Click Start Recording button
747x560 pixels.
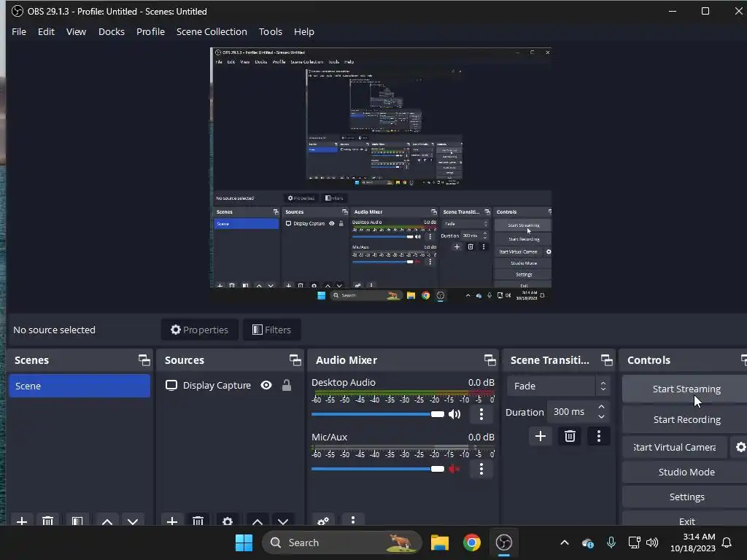coord(686,419)
